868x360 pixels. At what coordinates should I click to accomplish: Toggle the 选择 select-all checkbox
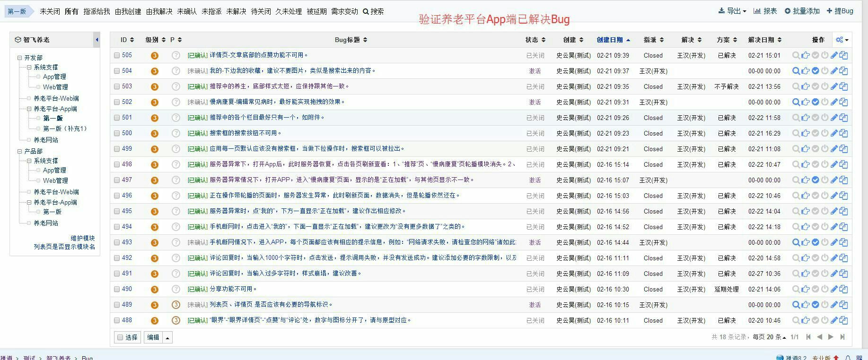(121, 337)
